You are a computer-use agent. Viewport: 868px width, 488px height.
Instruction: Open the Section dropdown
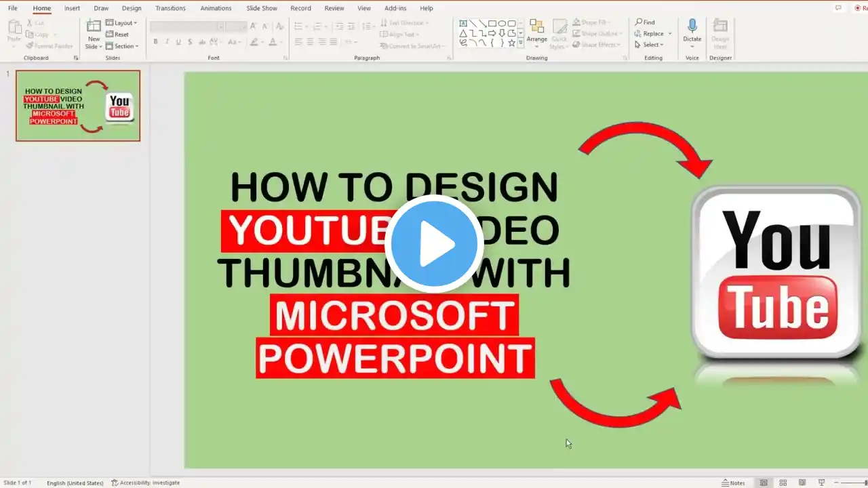(122, 46)
